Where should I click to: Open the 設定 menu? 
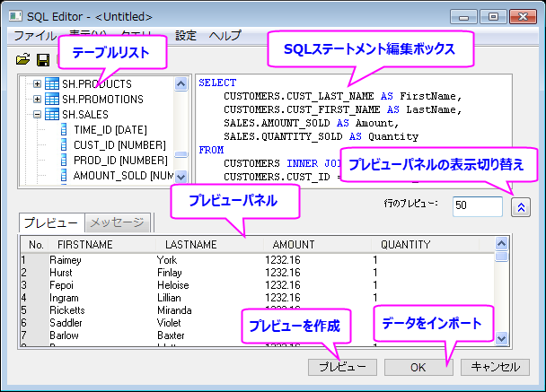(186, 36)
